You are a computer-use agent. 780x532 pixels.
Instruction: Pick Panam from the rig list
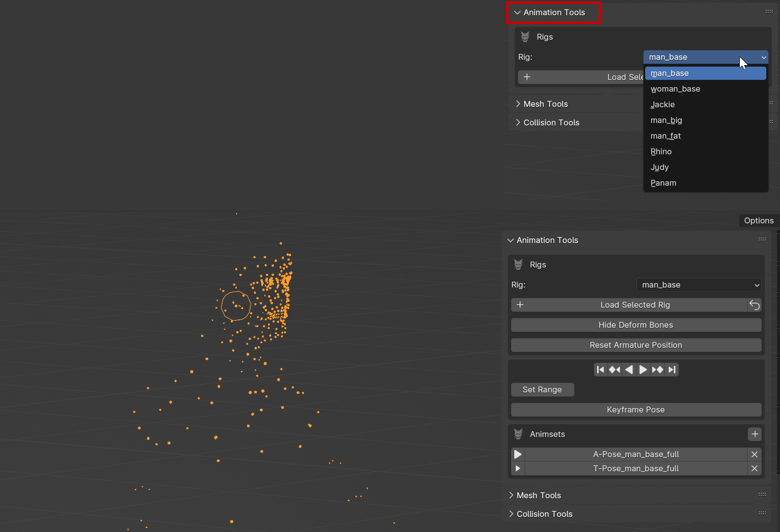point(663,183)
